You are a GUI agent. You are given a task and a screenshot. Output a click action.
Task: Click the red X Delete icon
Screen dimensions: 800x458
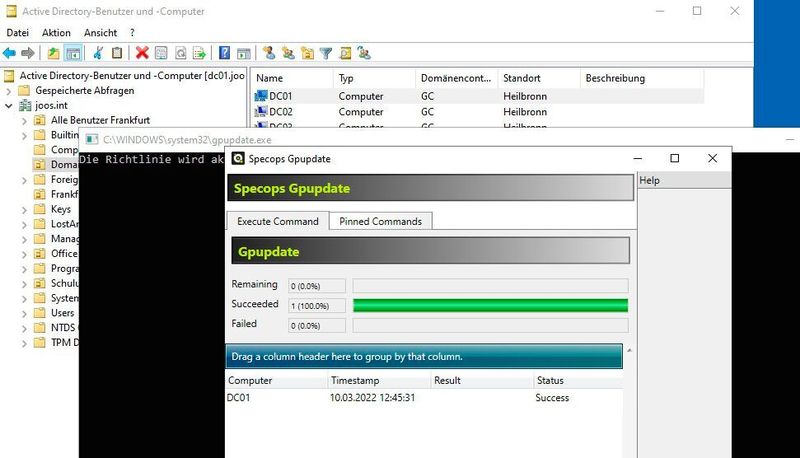[142, 53]
